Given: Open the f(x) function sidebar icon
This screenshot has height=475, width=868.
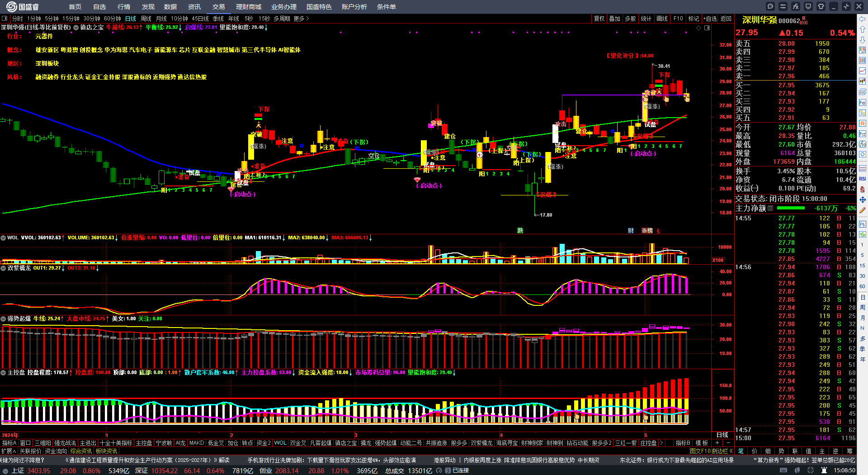Looking at the screenshot, I should coord(863,144).
